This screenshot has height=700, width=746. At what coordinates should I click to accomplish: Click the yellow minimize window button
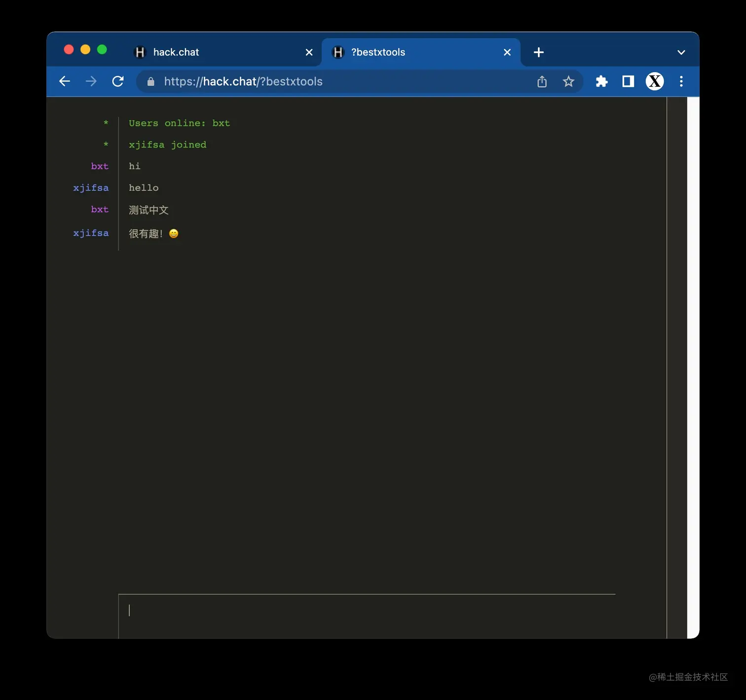tap(85, 49)
